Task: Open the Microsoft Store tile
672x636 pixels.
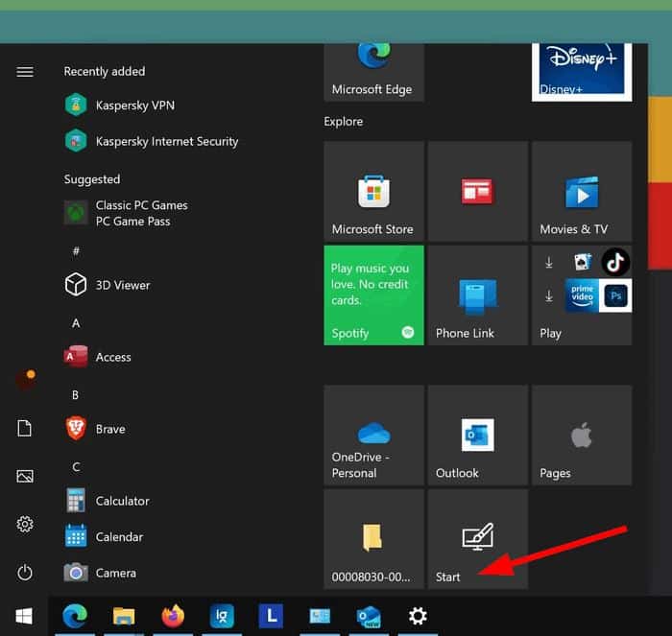Action: pyautogui.click(x=373, y=191)
